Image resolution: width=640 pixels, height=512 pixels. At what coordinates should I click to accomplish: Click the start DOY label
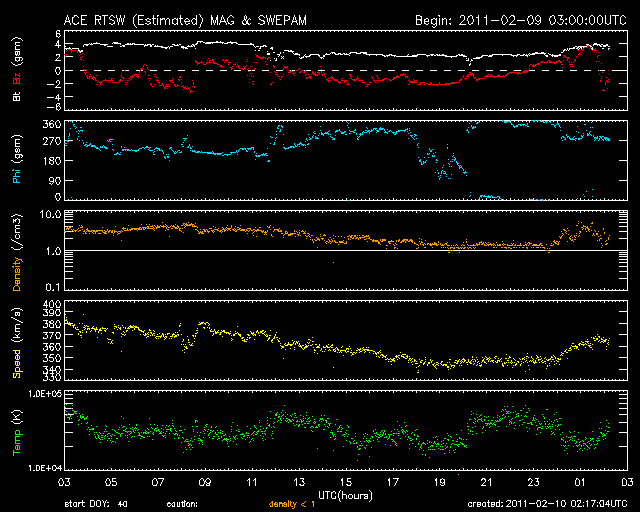(x=96, y=504)
